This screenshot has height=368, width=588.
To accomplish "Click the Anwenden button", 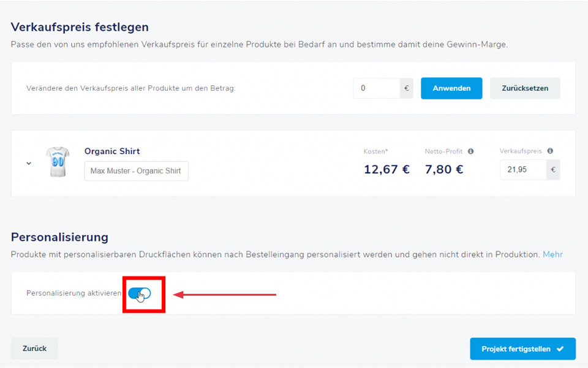I will (x=451, y=88).
